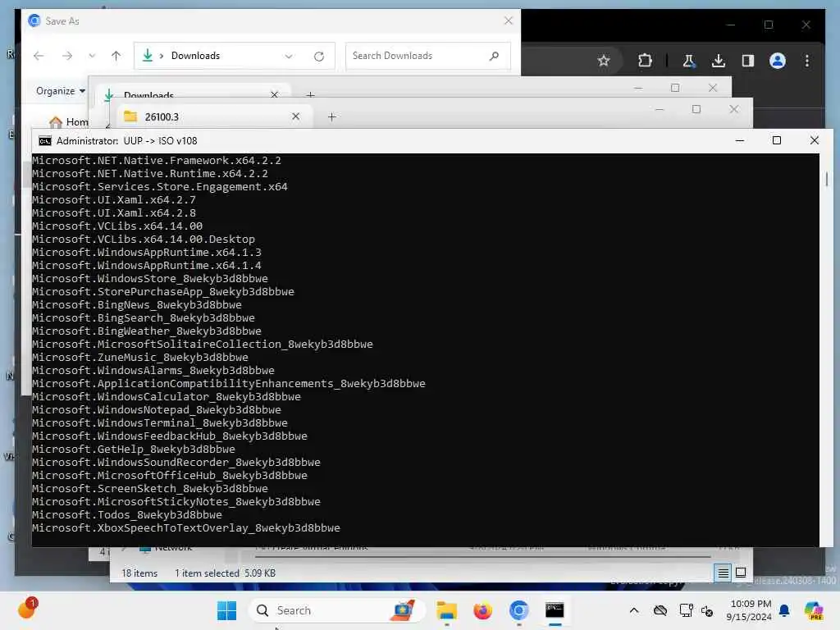Open Chromium browser from taskbar
Viewport: 840px width, 630px height.
518,610
